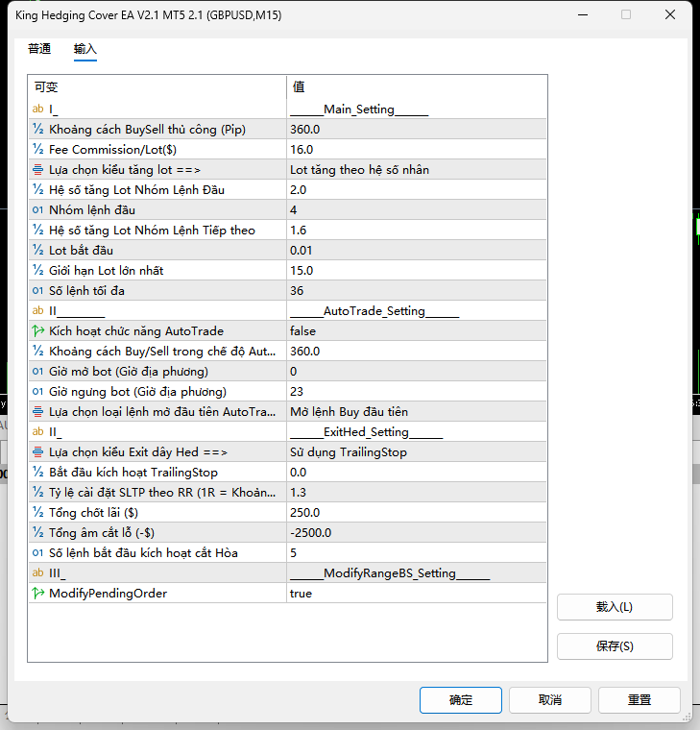Click the double icon beside Fee Commission/Lot($)
This screenshot has width=700, height=730.
[37, 150]
